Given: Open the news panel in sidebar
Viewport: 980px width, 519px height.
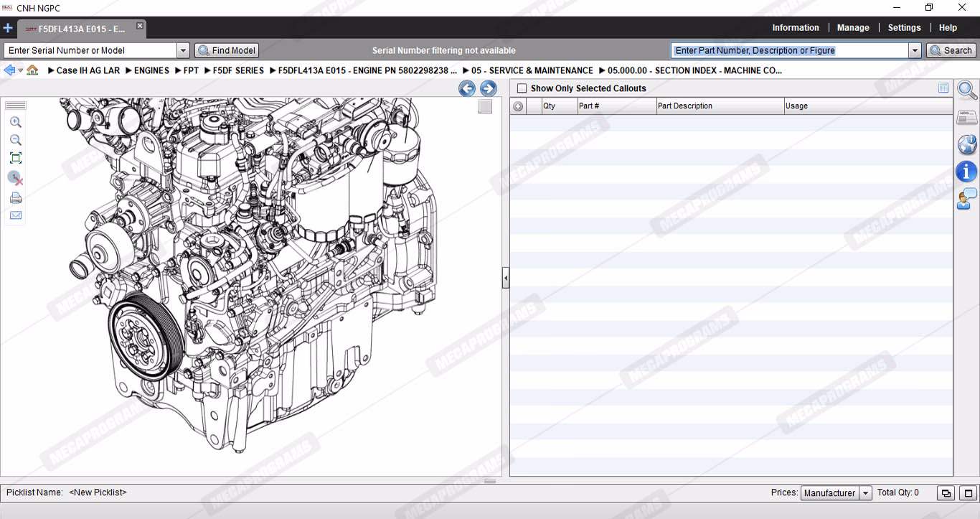Looking at the screenshot, I should [x=966, y=118].
